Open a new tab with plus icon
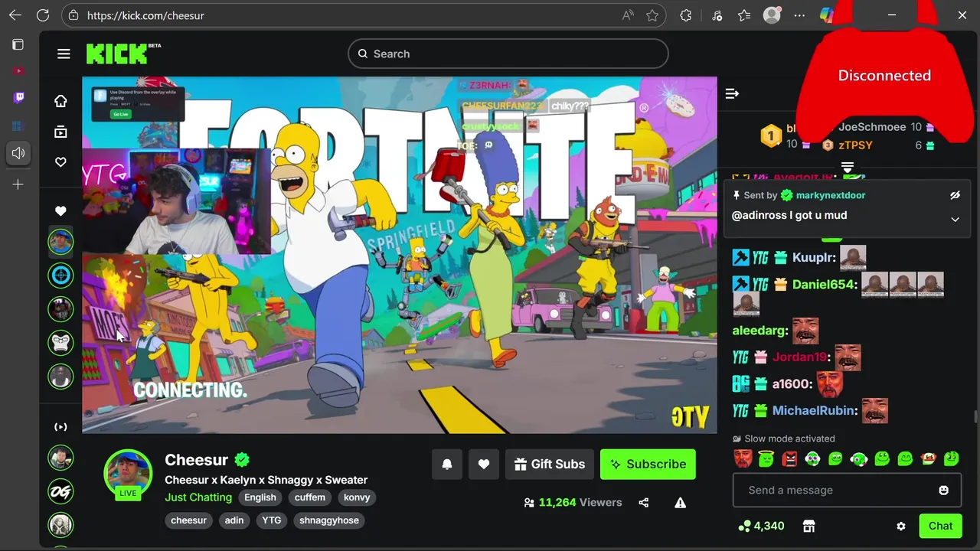This screenshot has width=980, height=551. tap(18, 184)
